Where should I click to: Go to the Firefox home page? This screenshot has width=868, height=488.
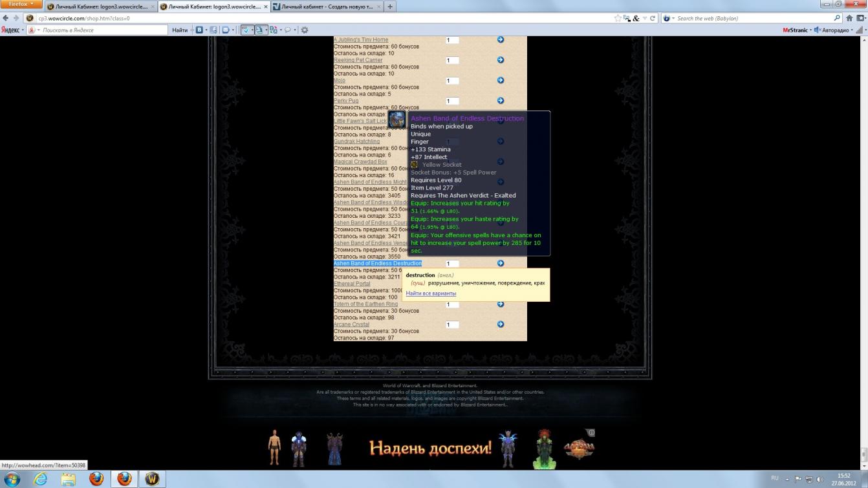tap(849, 18)
